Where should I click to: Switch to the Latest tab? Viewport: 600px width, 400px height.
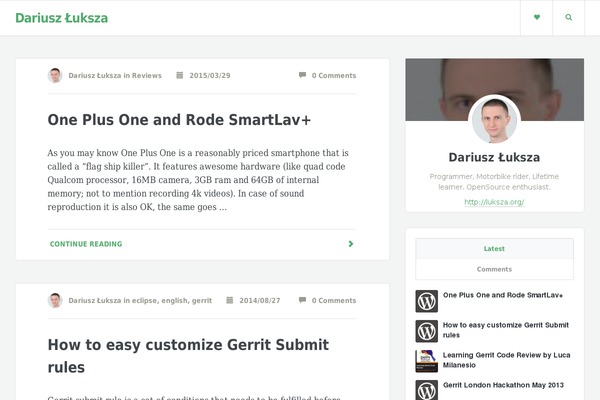(x=494, y=249)
